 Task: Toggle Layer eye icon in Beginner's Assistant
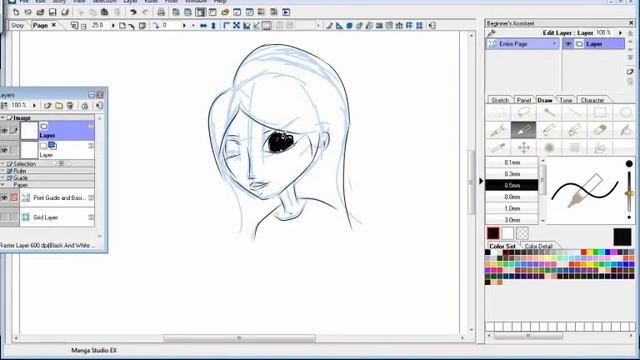(x=568, y=44)
